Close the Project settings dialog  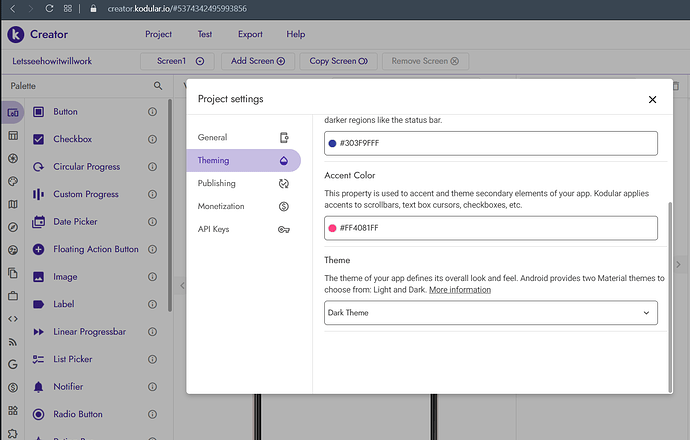[652, 99]
